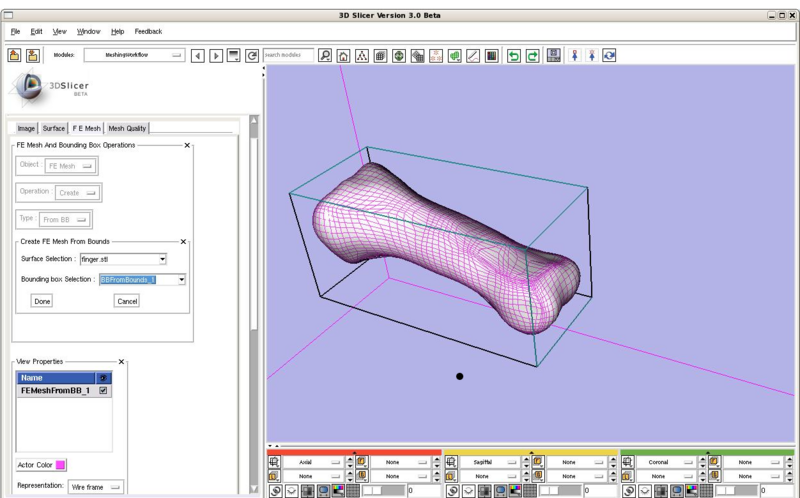Open the Modules dropdown showing MeshingWorkflow

tap(134, 55)
